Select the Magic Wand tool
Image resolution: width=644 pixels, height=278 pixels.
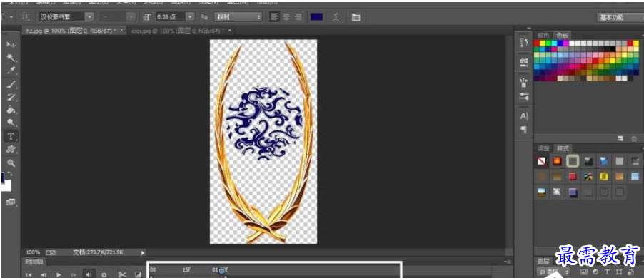click(x=11, y=58)
